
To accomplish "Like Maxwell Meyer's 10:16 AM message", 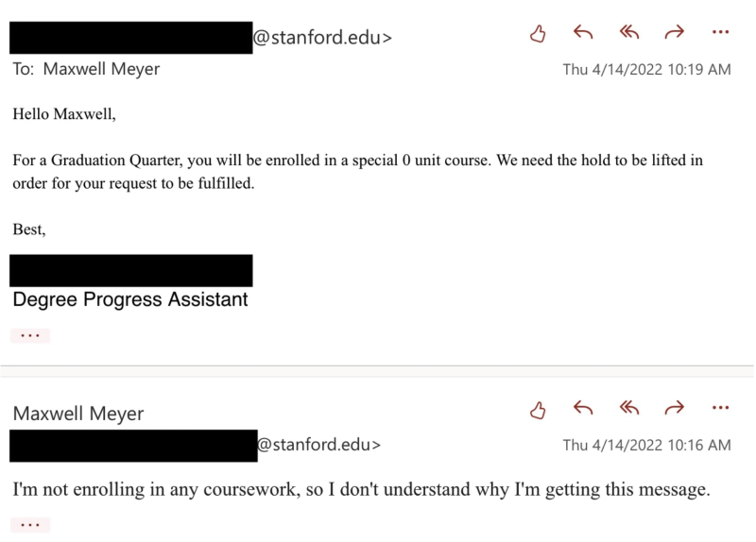I will click(x=538, y=410).
